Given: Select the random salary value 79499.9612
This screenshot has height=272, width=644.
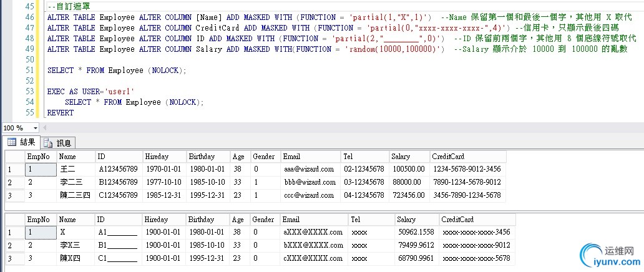Looking at the screenshot, I should 416,245.
